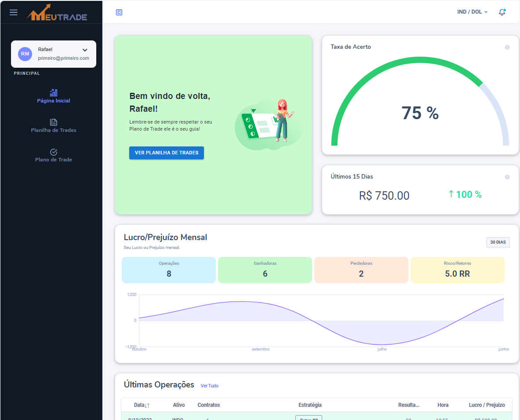The height and width of the screenshot is (420, 520).
Task: Sort the table by the Data column
Action: coord(140,405)
